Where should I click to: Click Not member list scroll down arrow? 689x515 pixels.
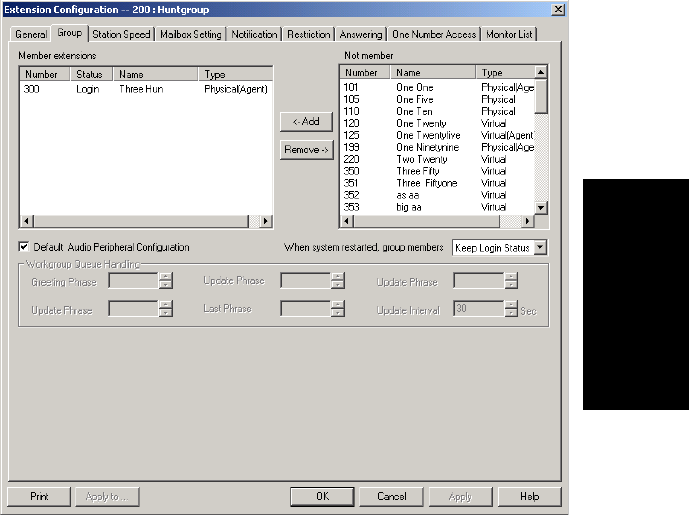(541, 207)
